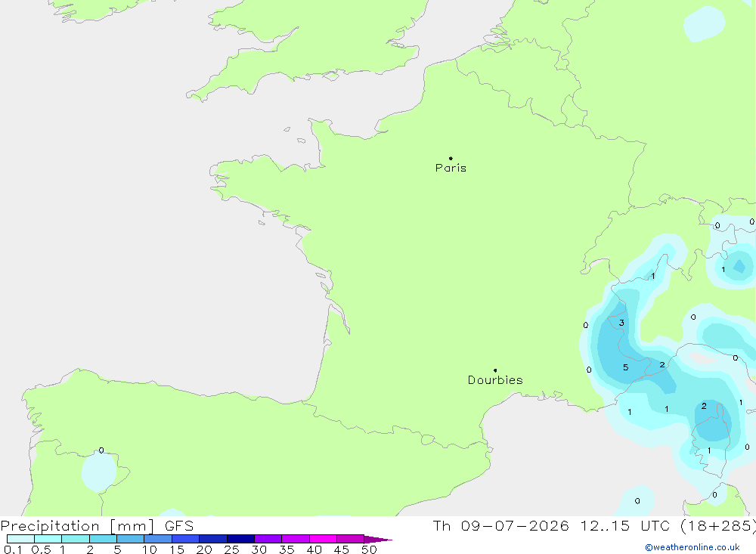Click the 12..15 UTC time text
Image resolution: width=756 pixels, height=554 pixels.
tap(625, 525)
